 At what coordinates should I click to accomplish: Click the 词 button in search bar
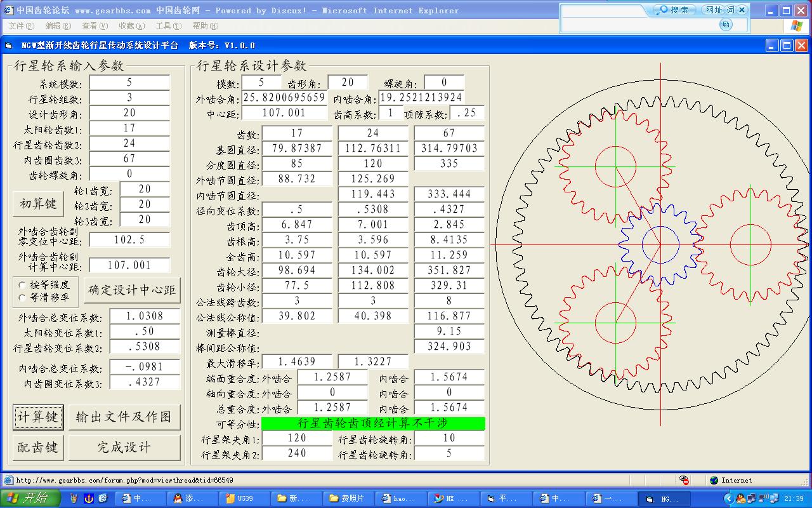click(730, 10)
